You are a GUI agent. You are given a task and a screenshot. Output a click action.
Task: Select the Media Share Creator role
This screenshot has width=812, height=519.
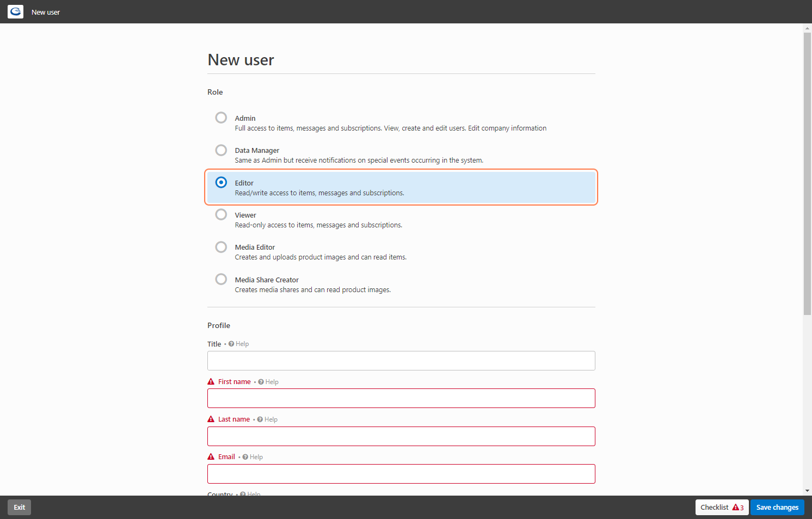click(221, 279)
